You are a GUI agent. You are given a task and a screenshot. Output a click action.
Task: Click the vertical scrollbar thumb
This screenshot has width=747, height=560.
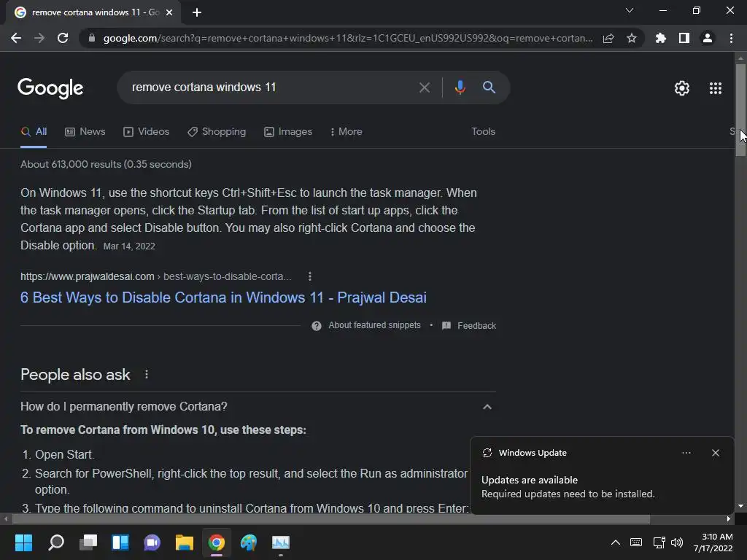(740, 110)
